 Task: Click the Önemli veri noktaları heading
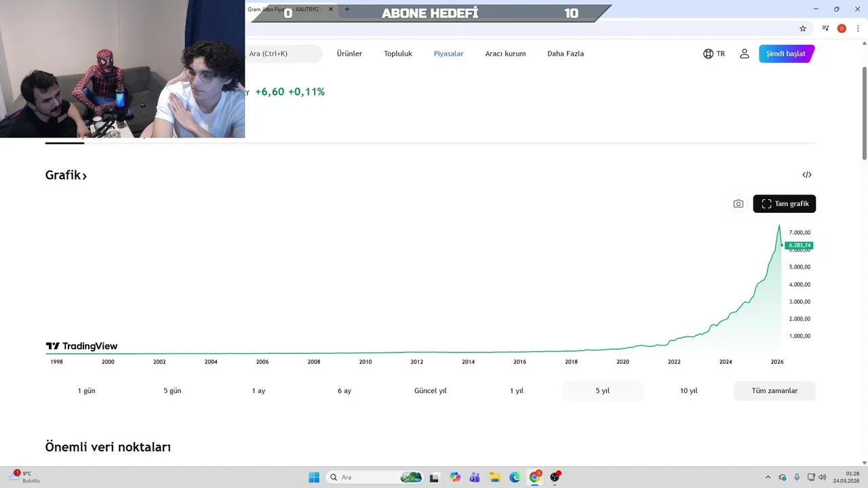[108, 447]
